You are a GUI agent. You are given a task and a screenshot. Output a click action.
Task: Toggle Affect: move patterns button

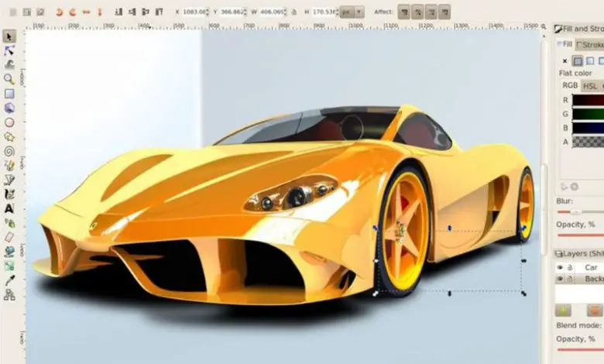point(444,12)
